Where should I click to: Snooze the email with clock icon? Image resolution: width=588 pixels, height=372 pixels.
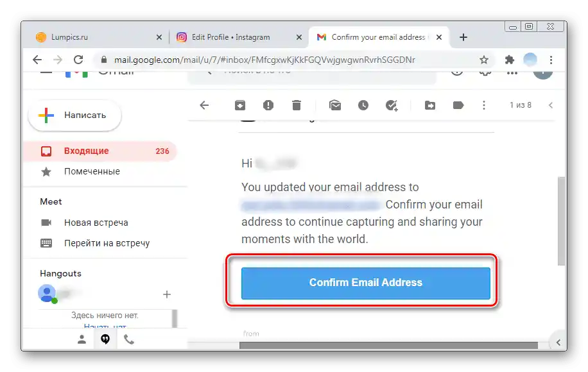click(363, 105)
